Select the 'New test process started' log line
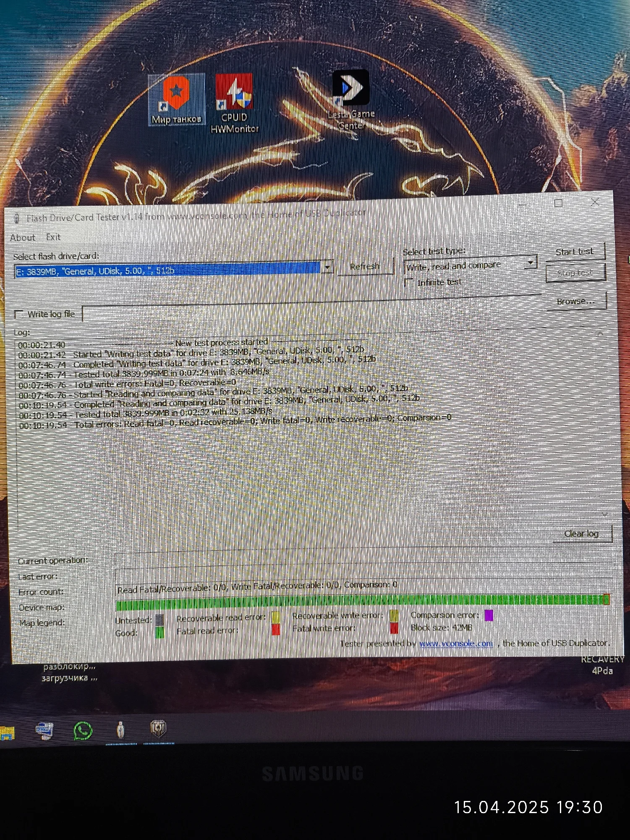This screenshot has height=840, width=630. tap(143, 344)
